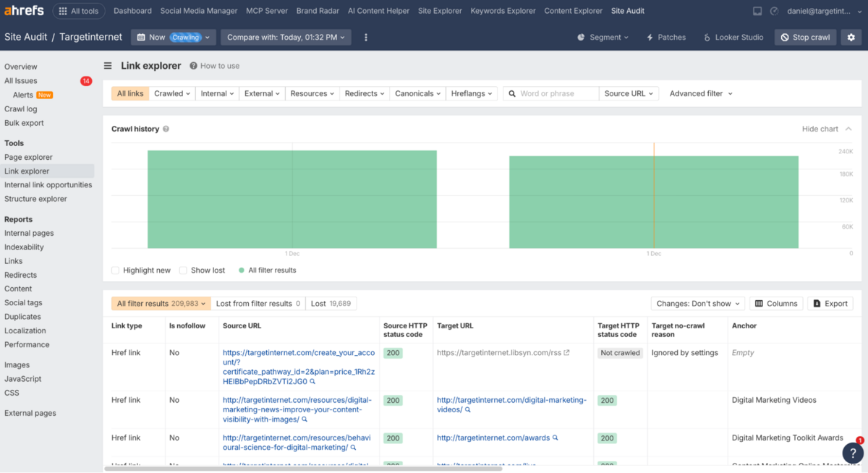Click the orange marker line on crawl chart
This screenshot has width=868, height=473.
pos(654,195)
